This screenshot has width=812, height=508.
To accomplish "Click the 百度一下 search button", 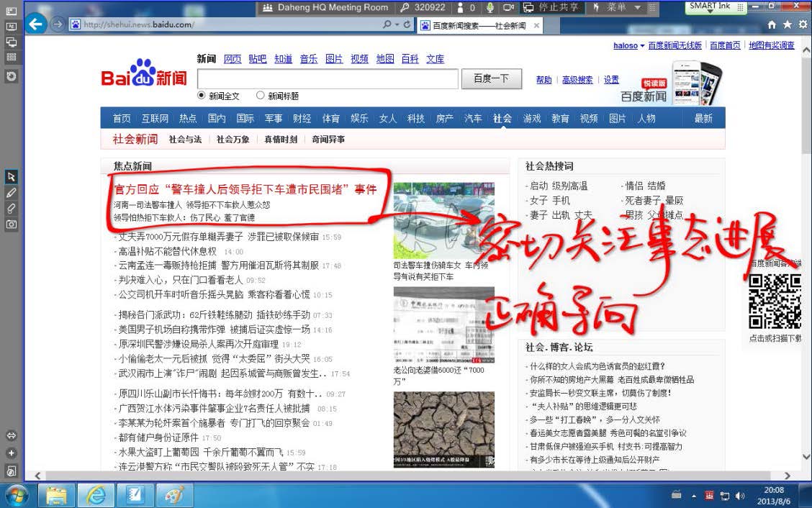I will coord(492,78).
